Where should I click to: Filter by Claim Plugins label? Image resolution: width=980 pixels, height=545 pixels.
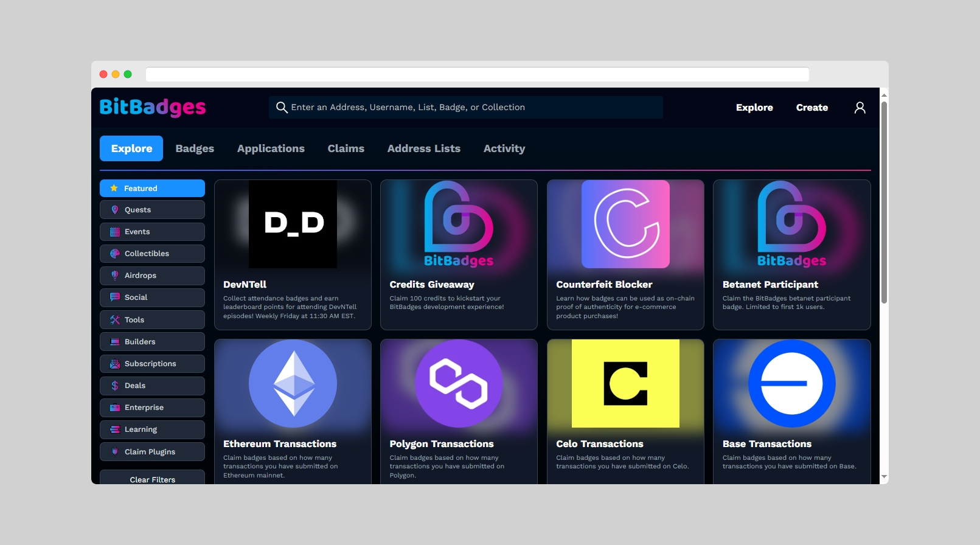point(150,452)
